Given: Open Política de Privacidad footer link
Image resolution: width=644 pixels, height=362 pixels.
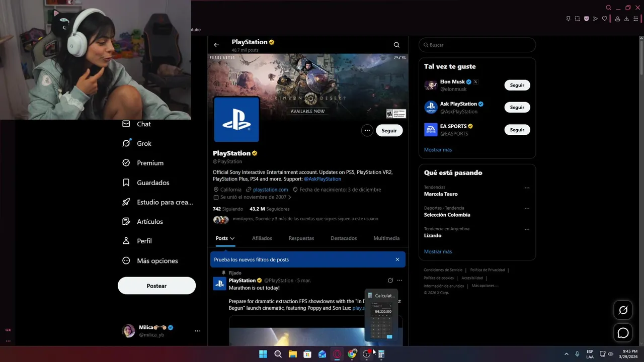Looking at the screenshot, I should (x=487, y=270).
